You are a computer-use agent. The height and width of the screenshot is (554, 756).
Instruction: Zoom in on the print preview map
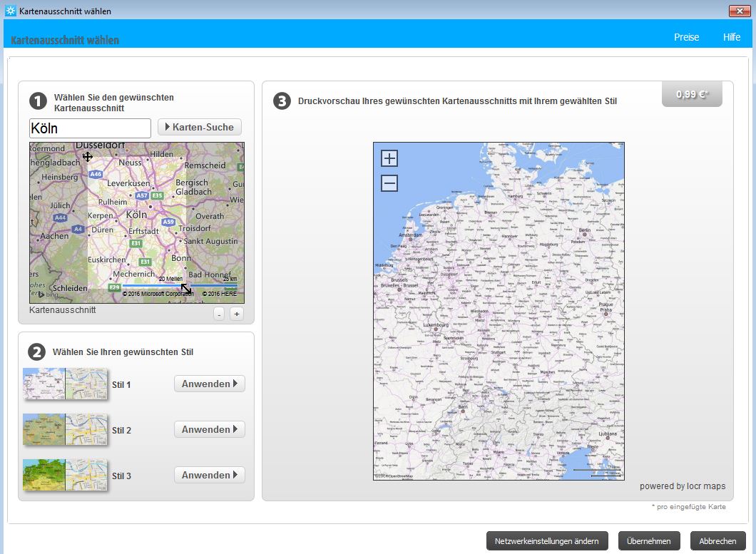pyautogui.click(x=389, y=158)
